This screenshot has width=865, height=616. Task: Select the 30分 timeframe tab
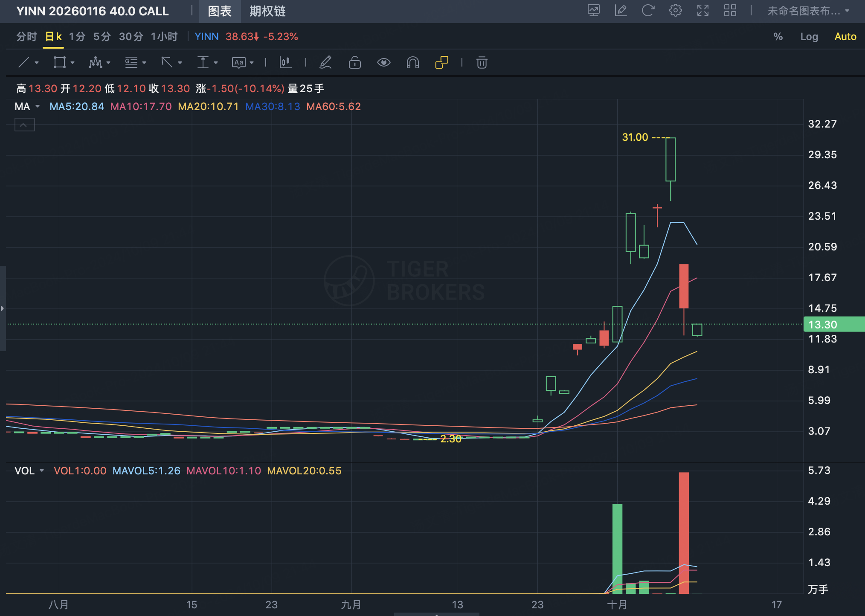pos(131,37)
